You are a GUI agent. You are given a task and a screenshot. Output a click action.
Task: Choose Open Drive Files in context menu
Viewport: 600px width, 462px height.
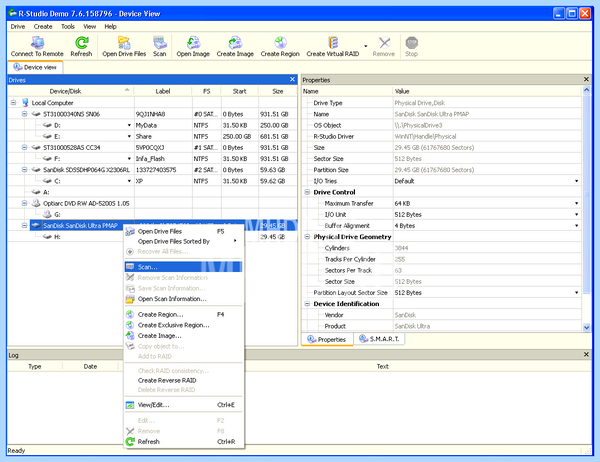183,231
